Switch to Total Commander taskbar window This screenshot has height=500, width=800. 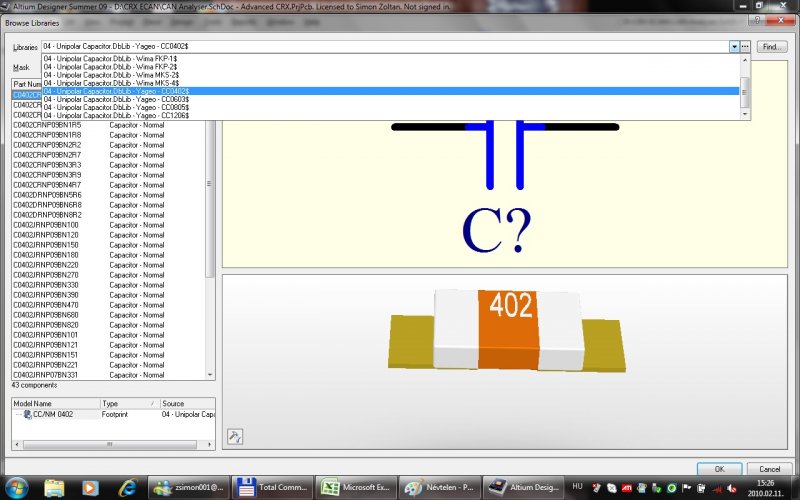[x=272, y=487]
